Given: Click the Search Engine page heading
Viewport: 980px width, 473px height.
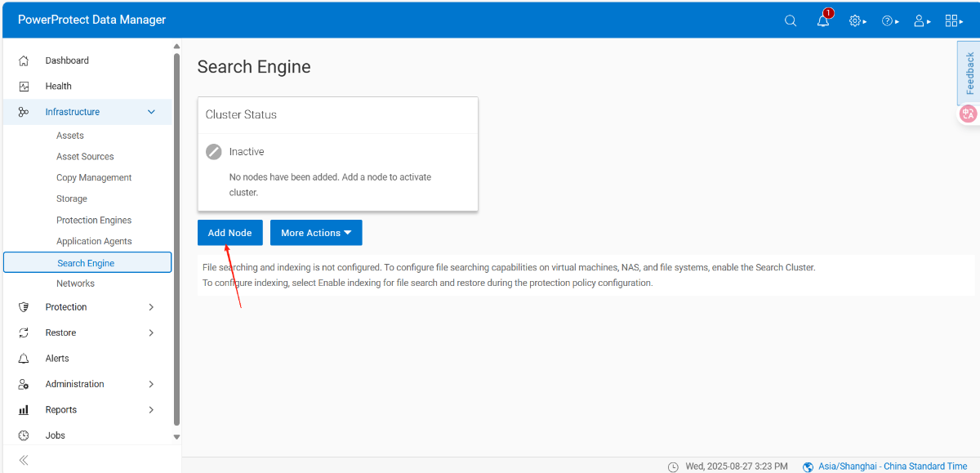Looking at the screenshot, I should 254,67.
